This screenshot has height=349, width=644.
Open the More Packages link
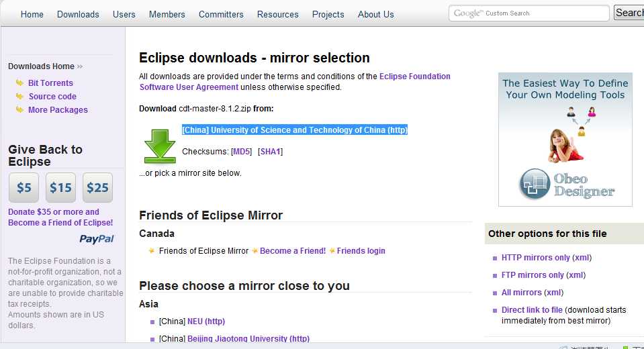(x=58, y=110)
